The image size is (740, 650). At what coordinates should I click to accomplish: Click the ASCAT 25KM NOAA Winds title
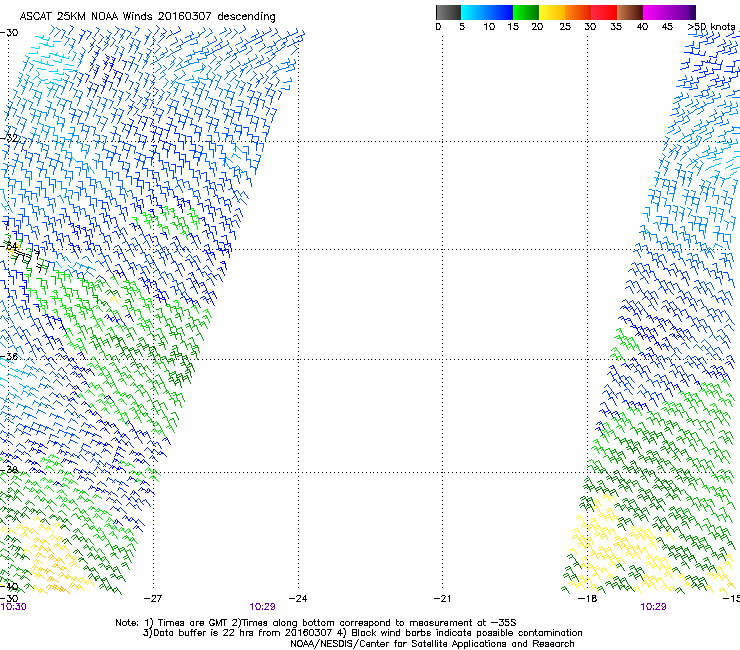click(147, 17)
